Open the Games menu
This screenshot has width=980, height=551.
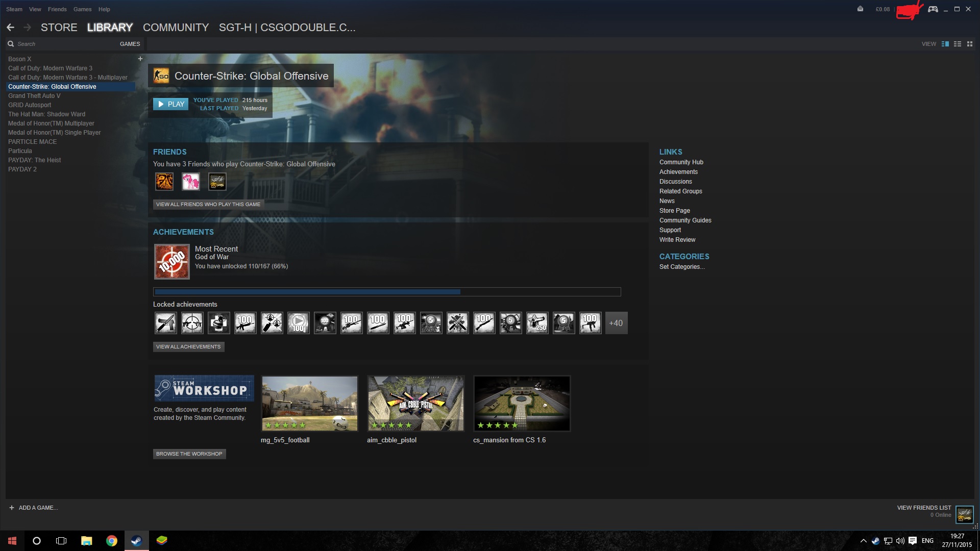tap(82, 9)
